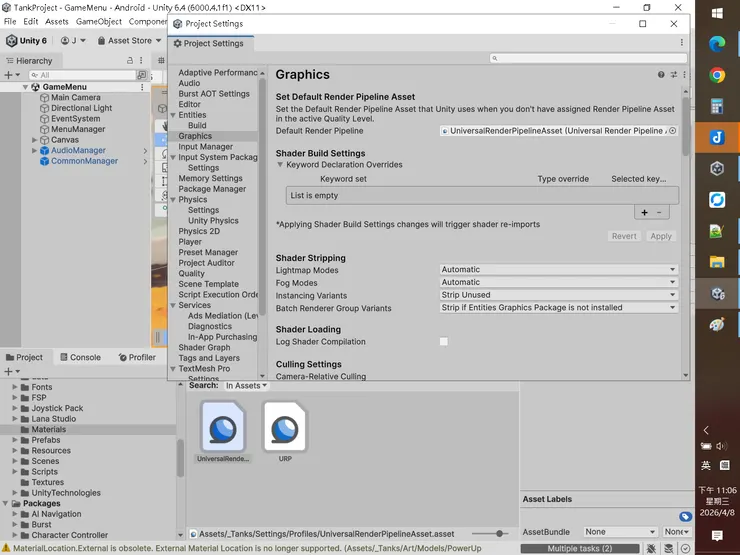The height and width of the screenshot is (555, 740).
Task: Click the Graphics preset sliders icon
Action: pyautogui.click(x=674, y=75)
